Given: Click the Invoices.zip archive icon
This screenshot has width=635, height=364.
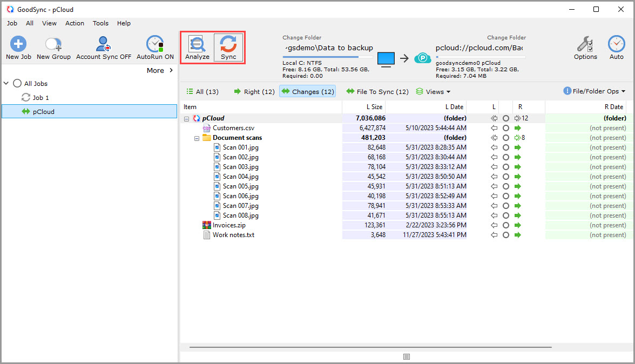Looking at the screenshot, I should click(x=206, y=225).
